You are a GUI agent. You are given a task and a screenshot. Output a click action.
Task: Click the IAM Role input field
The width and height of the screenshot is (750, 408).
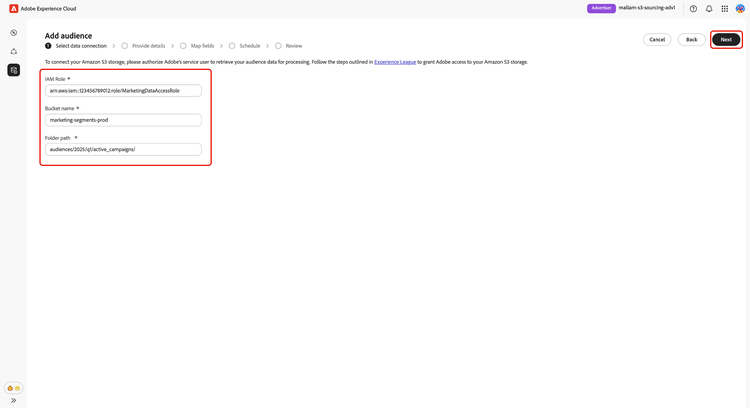pyautogui.click(x=123, y=90)
